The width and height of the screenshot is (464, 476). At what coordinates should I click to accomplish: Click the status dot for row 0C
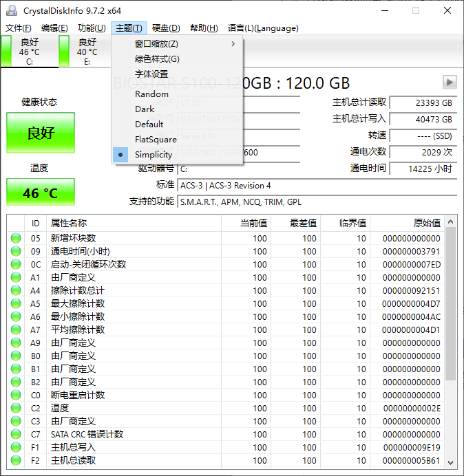pyautogui.click(x=16, y=264)
